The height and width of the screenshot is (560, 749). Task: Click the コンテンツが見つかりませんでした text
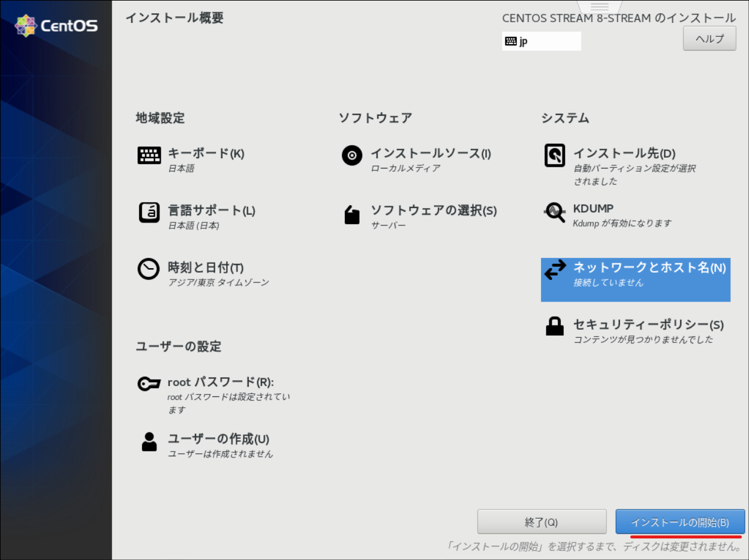(x=643, y=339)
